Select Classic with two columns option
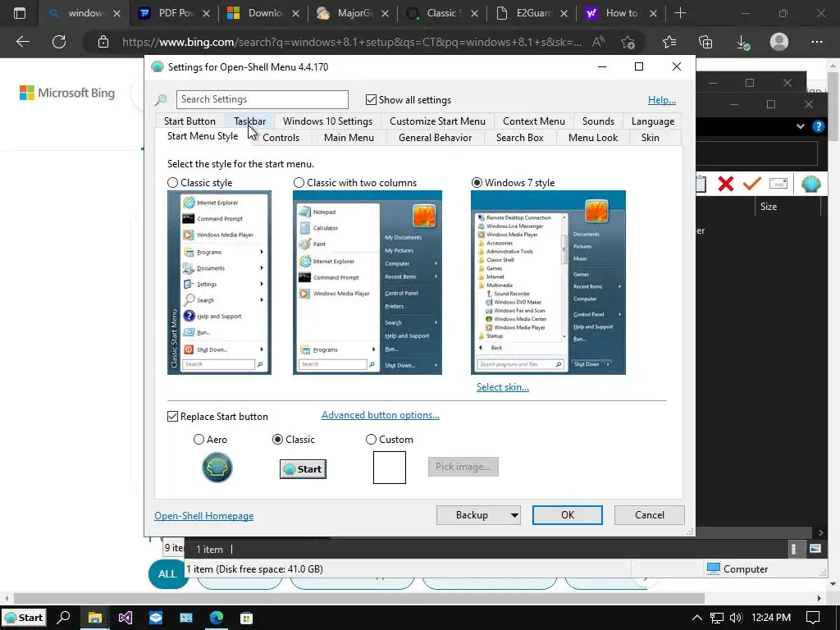Image resolution: width=840 pixels, height=630 pixels. 299,183
